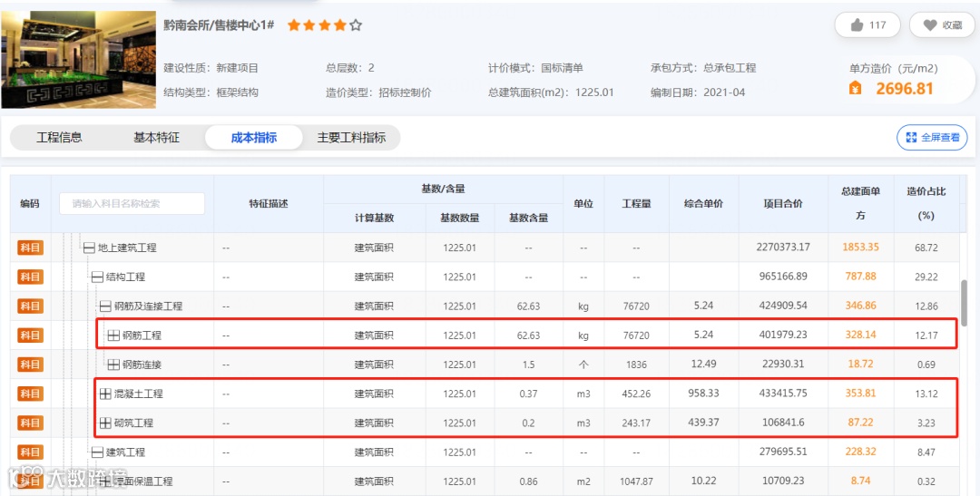Click the 2696.81 unit cost value

click(905, 89)
